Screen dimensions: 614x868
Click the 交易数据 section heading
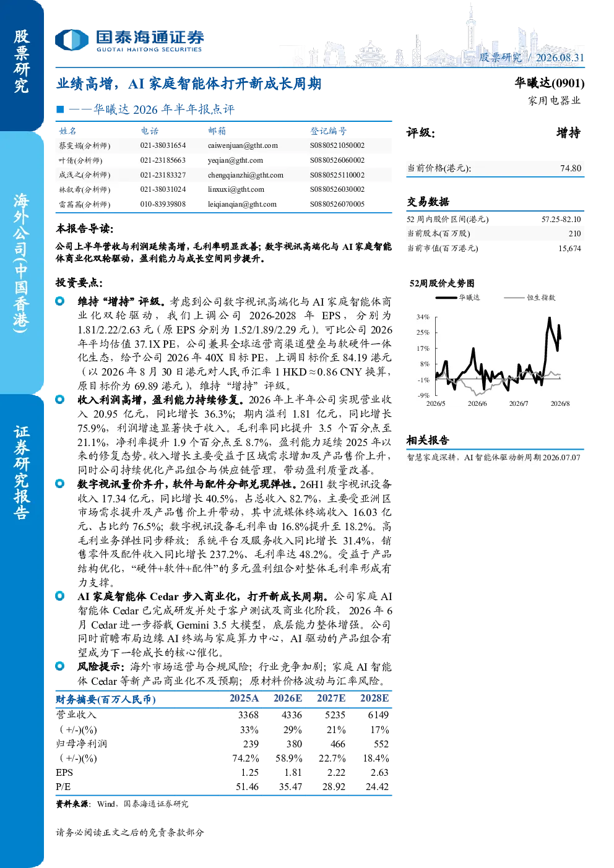pos(428,202)
